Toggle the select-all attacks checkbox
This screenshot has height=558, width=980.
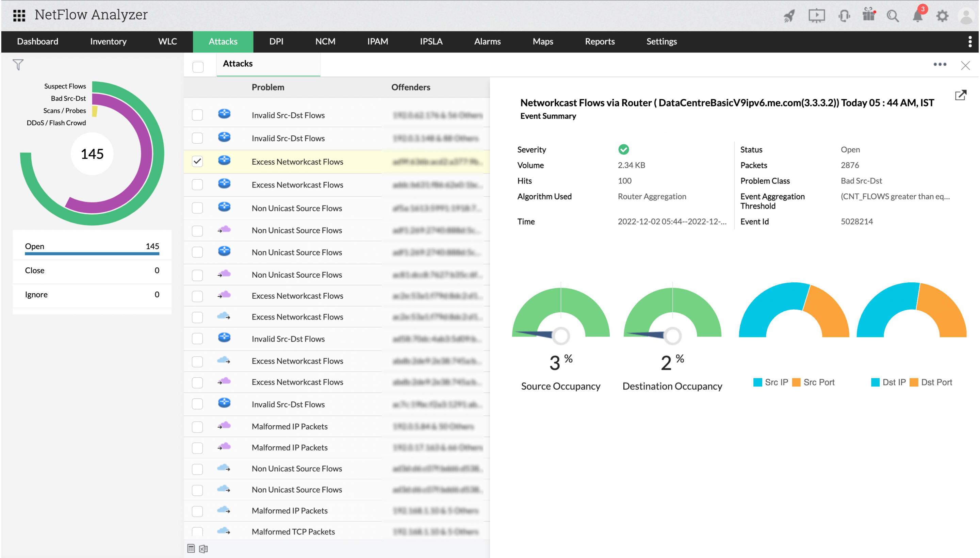(198, 67)
